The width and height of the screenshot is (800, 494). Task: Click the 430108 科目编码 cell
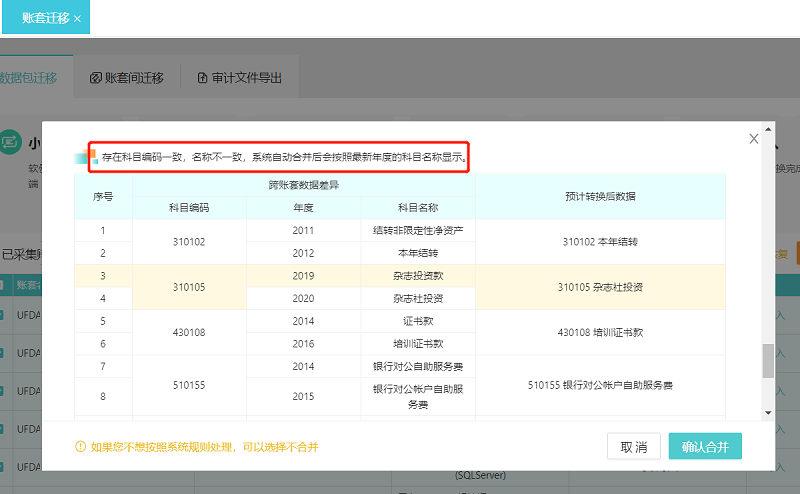189,332
